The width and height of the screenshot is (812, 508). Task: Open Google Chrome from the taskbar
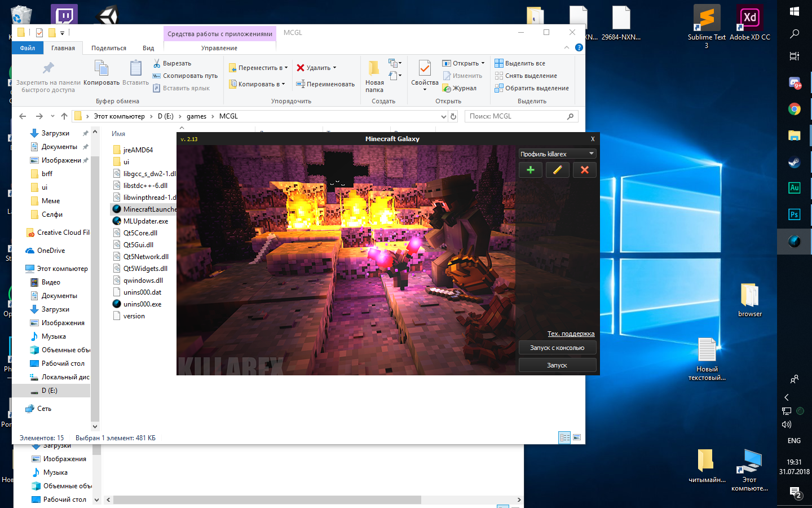795,110
